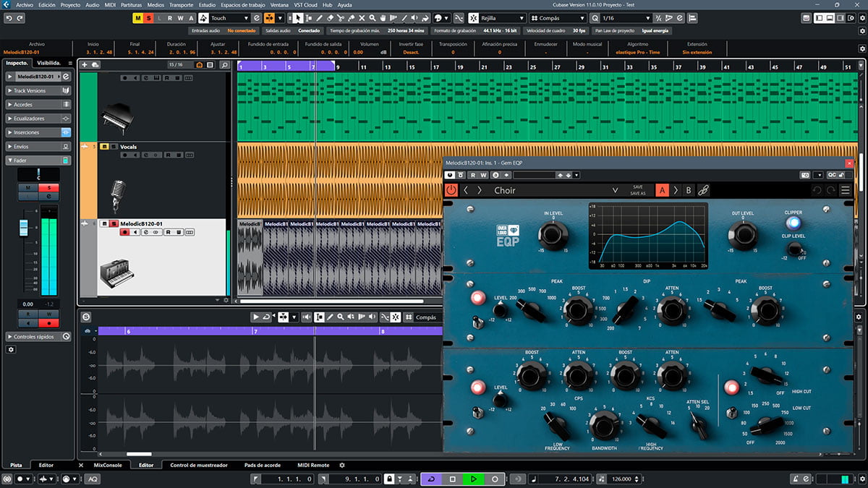Image resolution: width=868 pixels, height=488 pixels.
Task: Click the Gem EQP power bypass icon
Action: coord(451,190)
